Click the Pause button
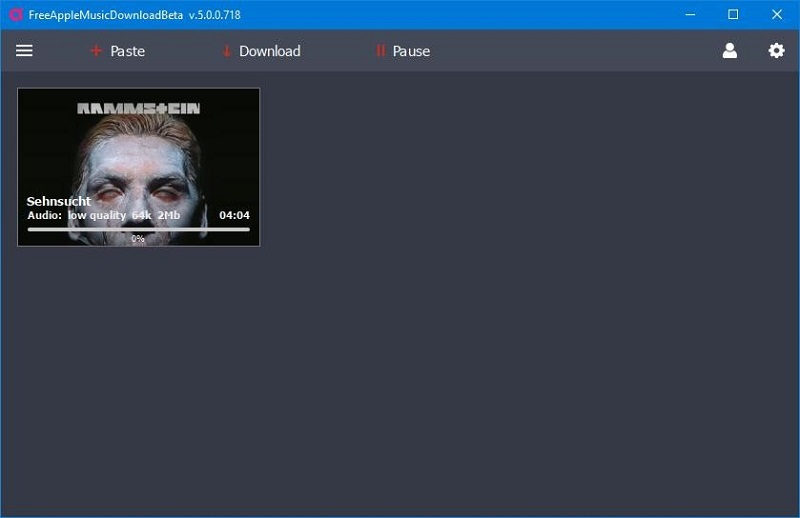The image size is (800, 518). pyautogui.click(x=403, y=51)
